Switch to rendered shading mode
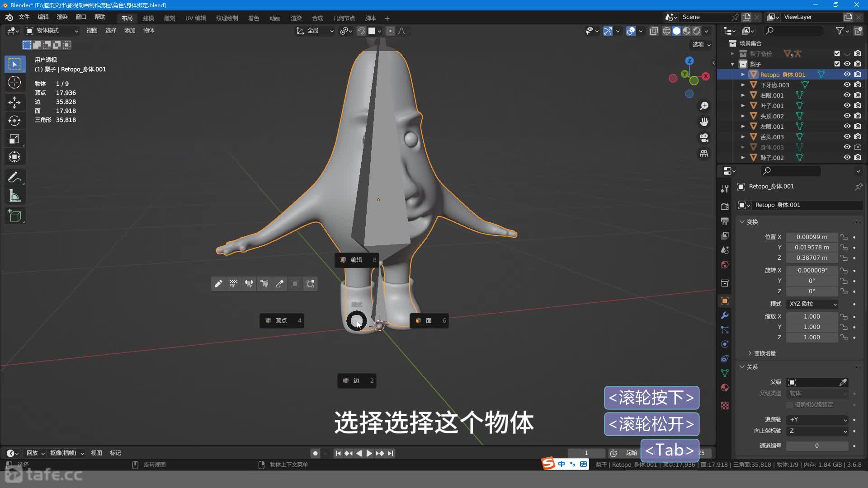Image resolution: width=868 pixels, height=488 pixels. coord(697,31)
